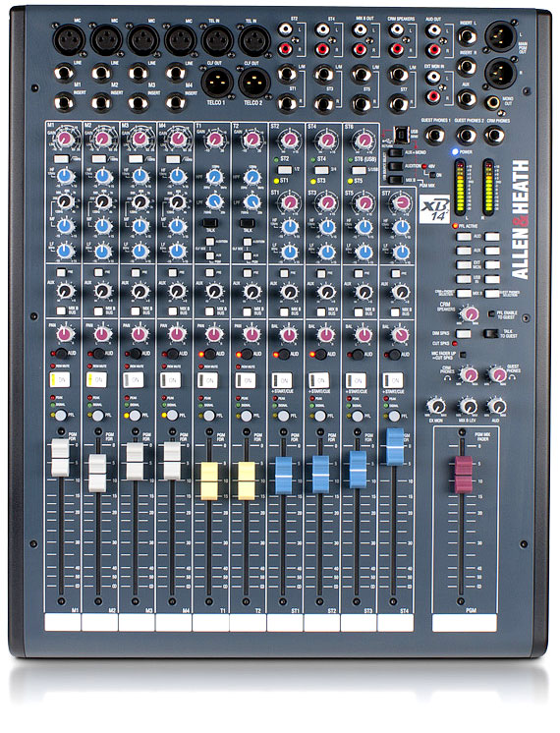560x733 pixels.
Task: Click the right channel level meter
Action: coord(488,188)
